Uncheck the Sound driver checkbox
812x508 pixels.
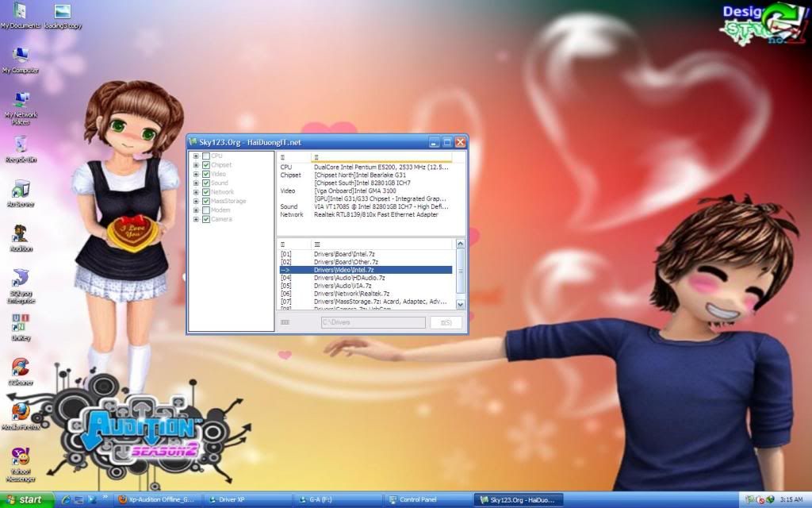206,183
